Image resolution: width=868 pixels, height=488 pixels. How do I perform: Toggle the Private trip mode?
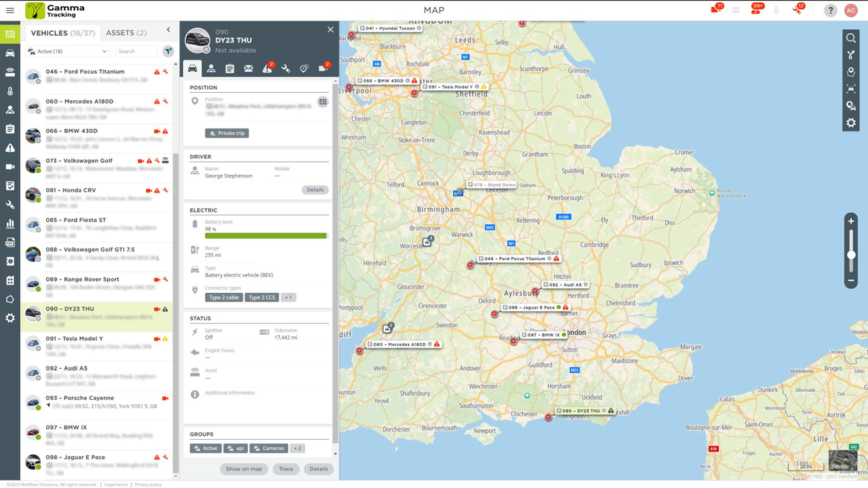click(x=227, y=133)
